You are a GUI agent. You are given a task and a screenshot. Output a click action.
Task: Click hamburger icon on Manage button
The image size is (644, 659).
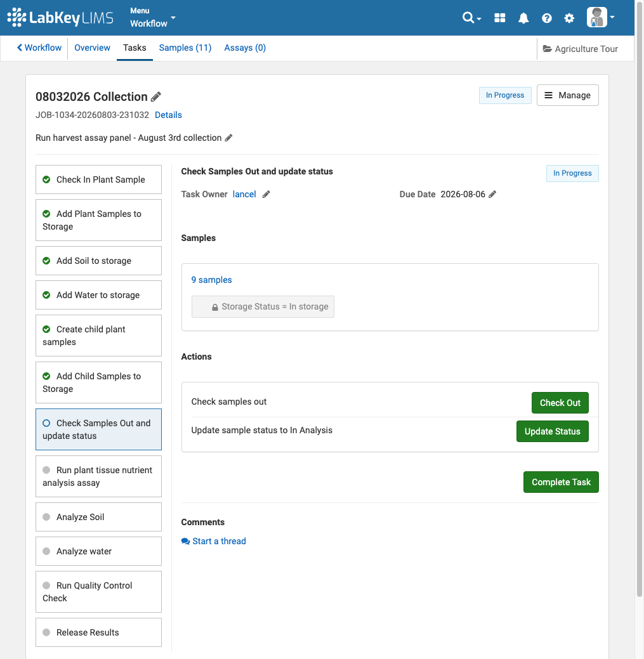coord(549,95)
